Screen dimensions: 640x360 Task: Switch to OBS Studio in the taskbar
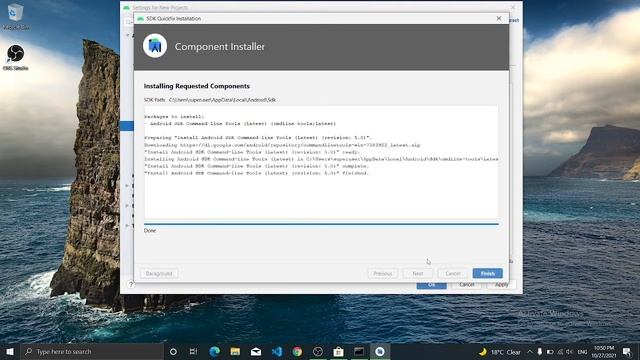[318, 351]
